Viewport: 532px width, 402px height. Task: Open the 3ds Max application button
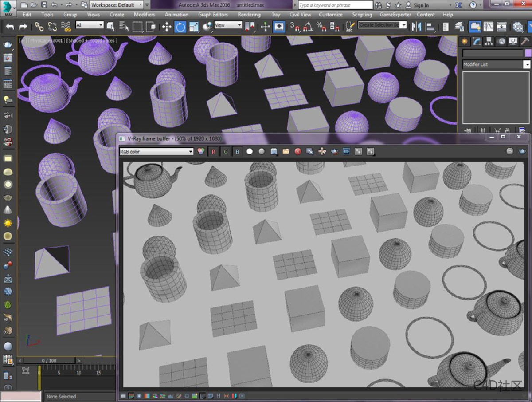(x=8, y=8)
